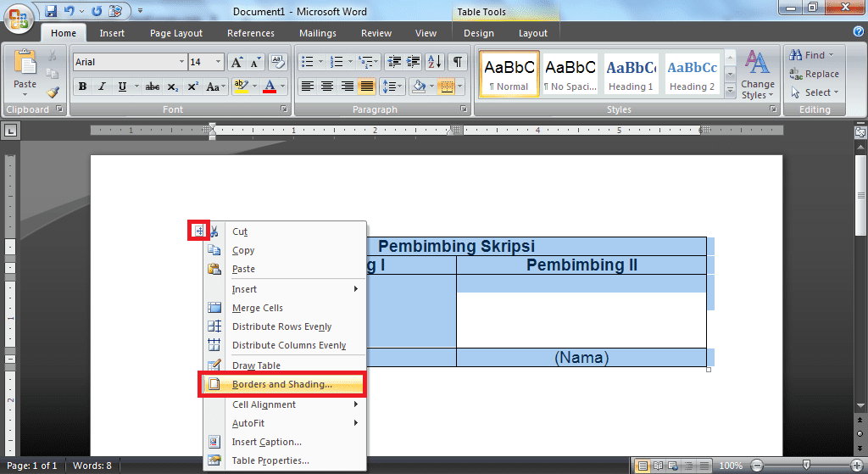The height and width of the screenshot is (474, 868).
Task: Decrease paragraph indent
Action: pos(394,62)
